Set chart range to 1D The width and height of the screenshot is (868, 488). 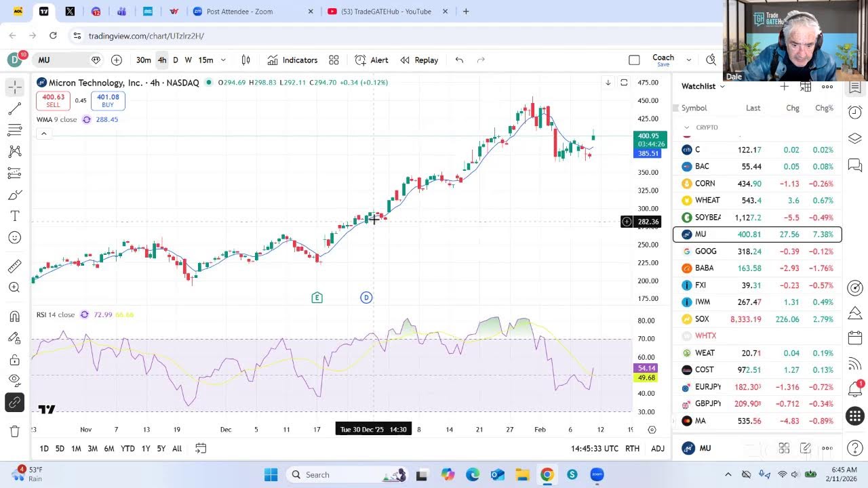click(44, 449)
